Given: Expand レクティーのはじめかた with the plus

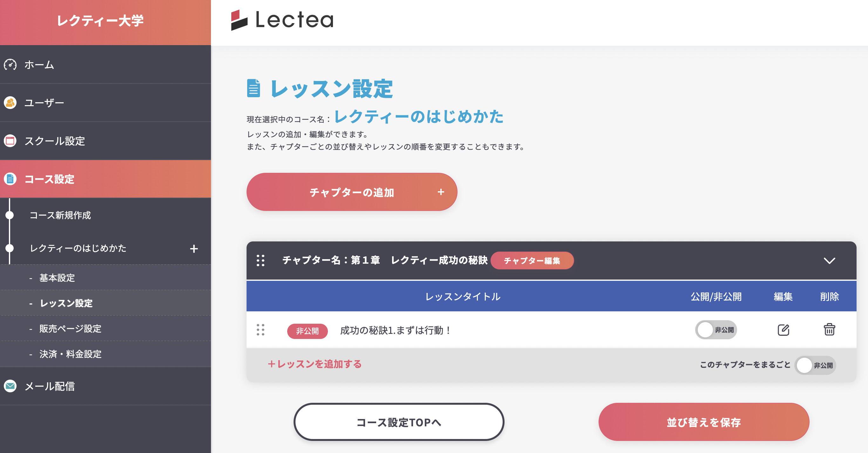Looking at the screenshot, I should 194,248.
